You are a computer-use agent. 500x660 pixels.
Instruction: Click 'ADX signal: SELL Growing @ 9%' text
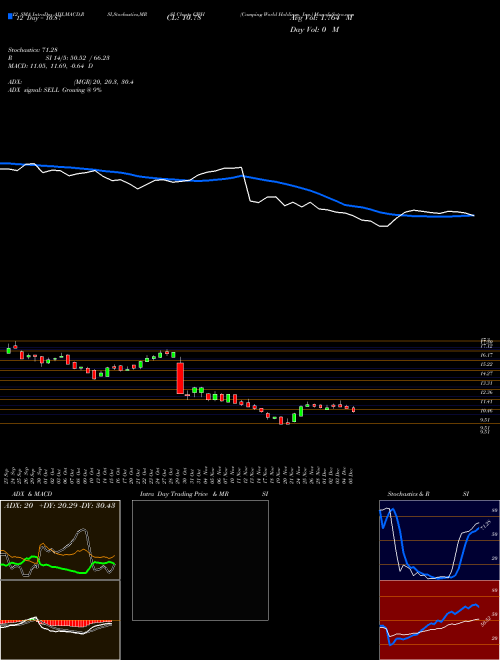(x=55, y=90)
